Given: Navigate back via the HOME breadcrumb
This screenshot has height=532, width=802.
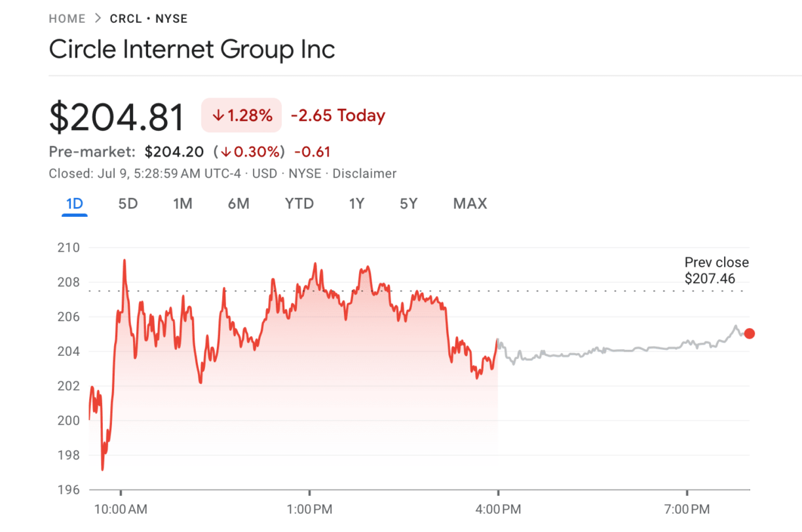Looking at the screenshot, I should click(x=66, y=18).
